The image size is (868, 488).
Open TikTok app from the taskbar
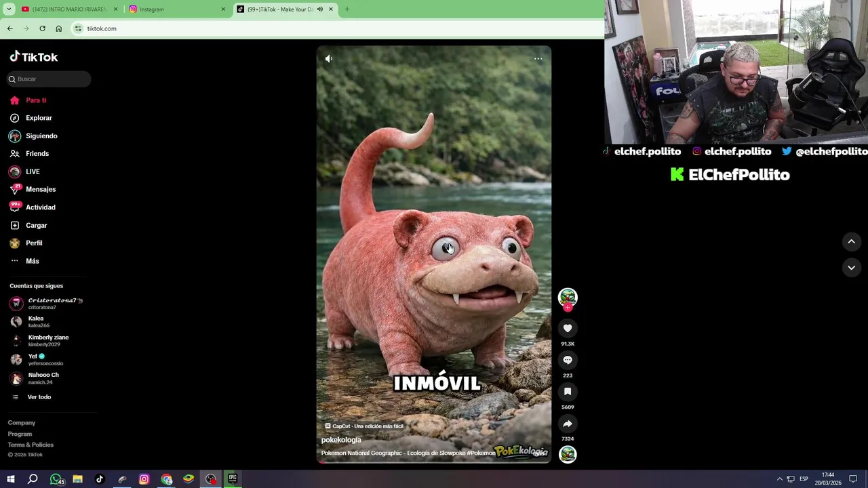tap(100, 479)
